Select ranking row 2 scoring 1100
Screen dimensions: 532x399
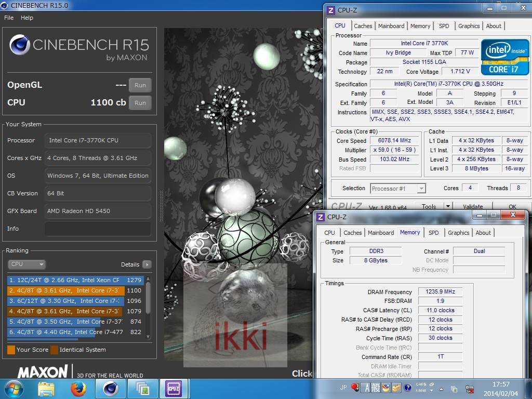(75, 290)
